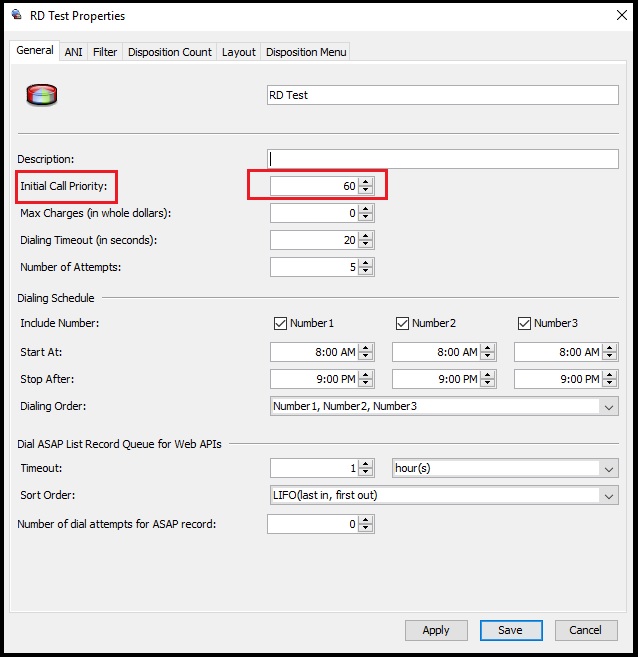Viewport: 638px width, 657px height.
Task: Click the Initial Call Priority value field
Action: 314,186
